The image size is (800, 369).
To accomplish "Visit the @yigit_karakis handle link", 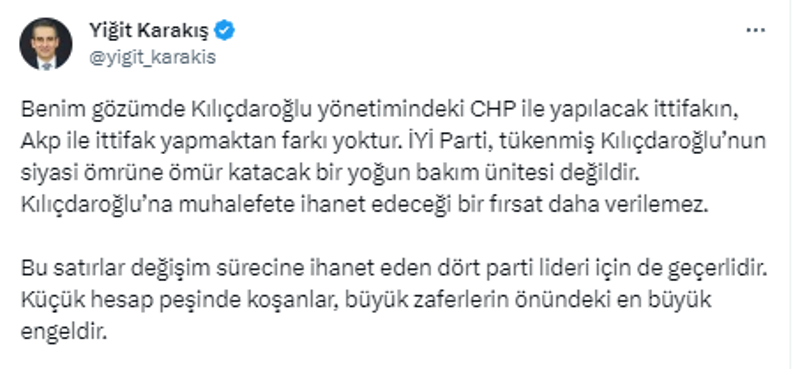I will [x=153, y=57].
